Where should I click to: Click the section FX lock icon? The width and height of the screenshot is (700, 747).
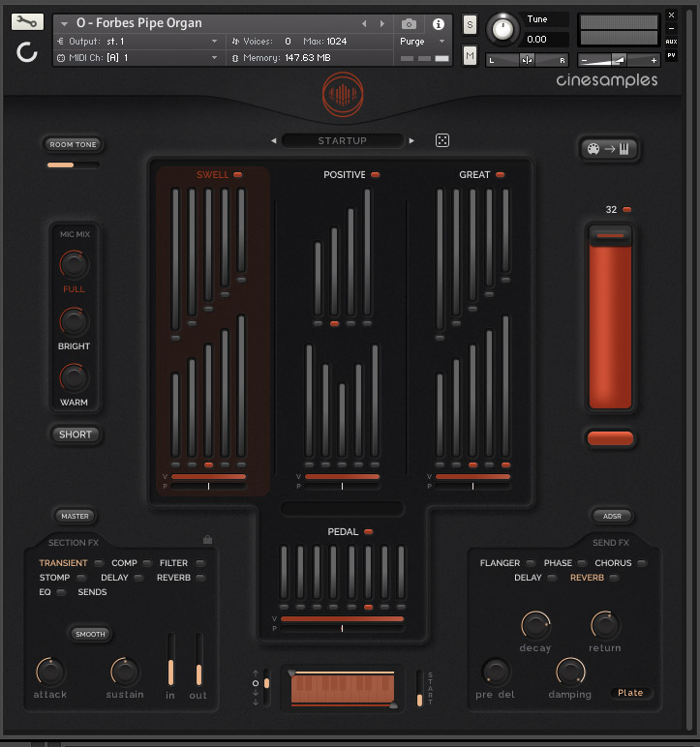pos(207,539)
